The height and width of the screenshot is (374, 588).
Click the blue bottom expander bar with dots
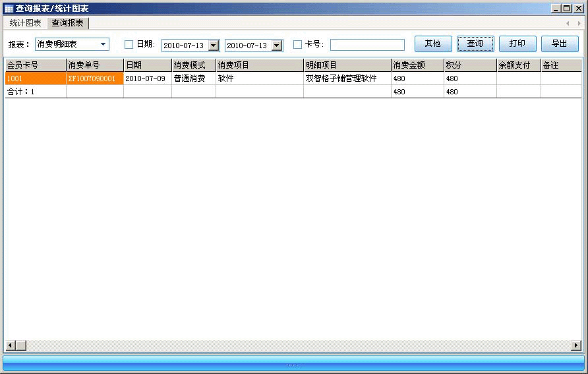click(x=293, y=363)
